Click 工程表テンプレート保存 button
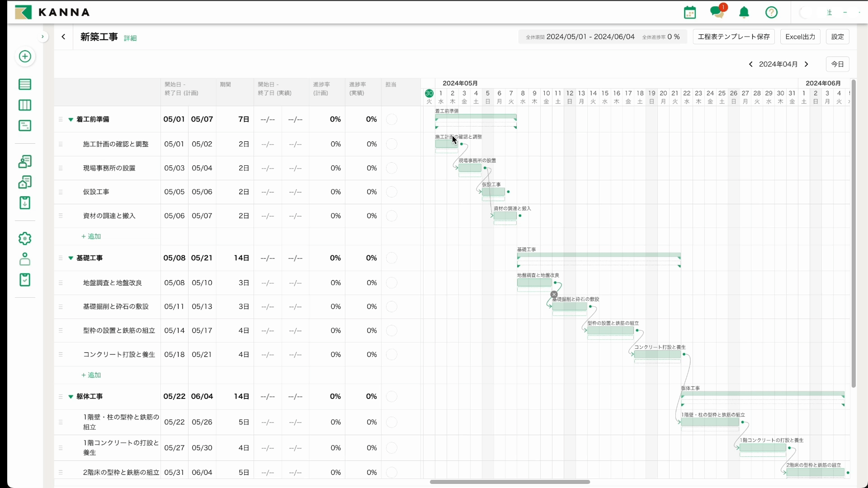This screenshot has width=868, height=488. tap(733, 37)
